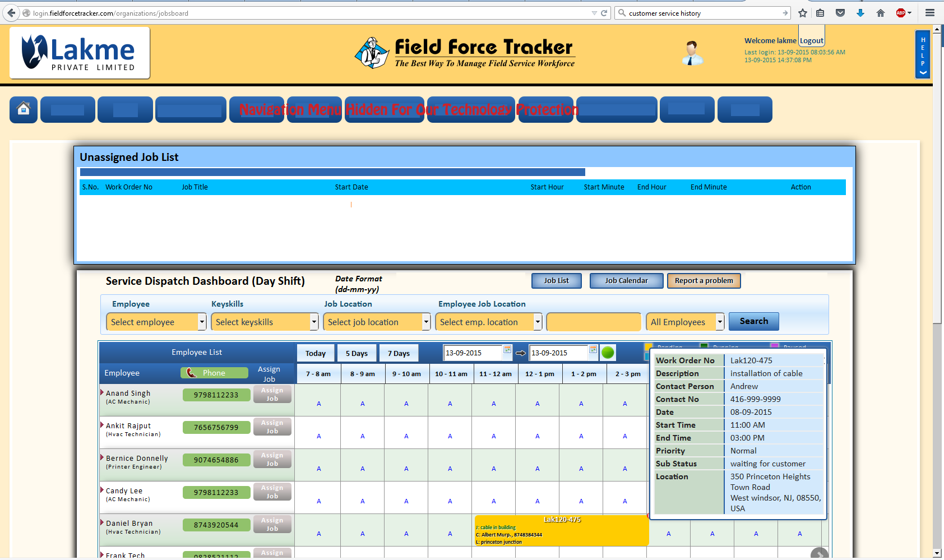
Task: Switch to the Job List view
Action: tap(556, 280)
